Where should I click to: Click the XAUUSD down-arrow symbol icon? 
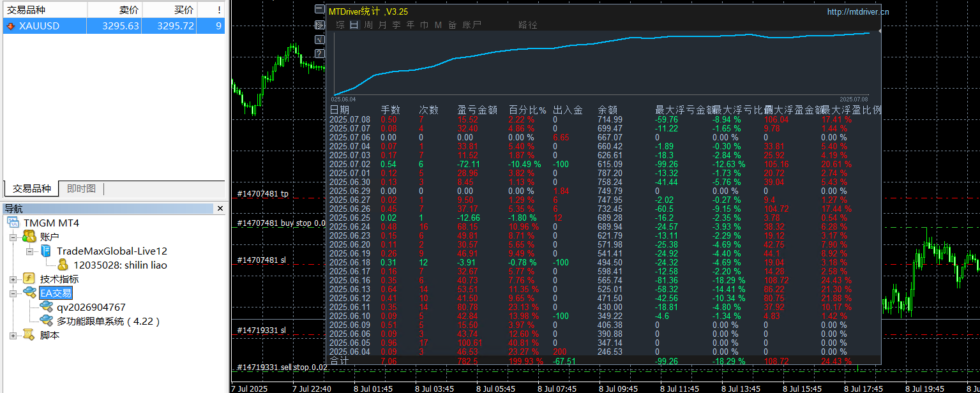(x=10, y=26)
